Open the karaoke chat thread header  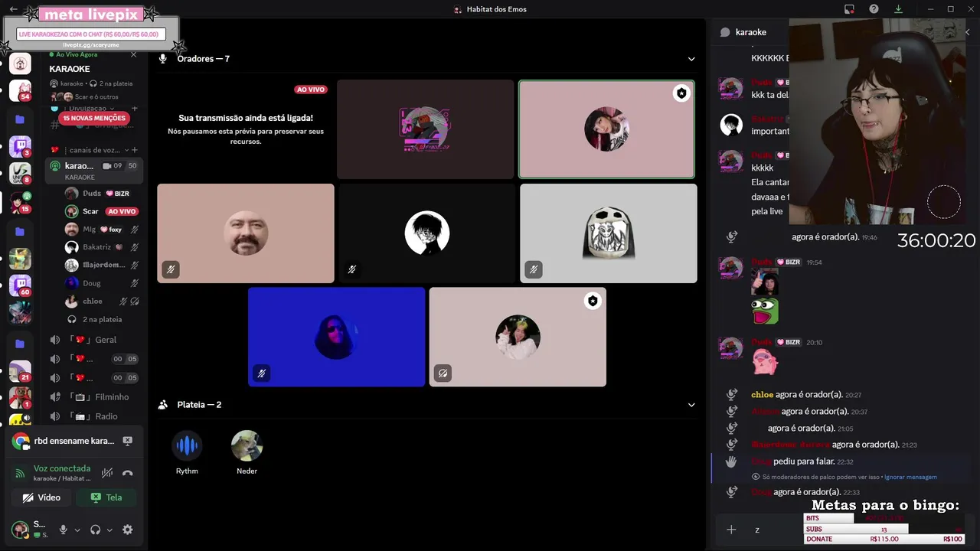(750, 32)
